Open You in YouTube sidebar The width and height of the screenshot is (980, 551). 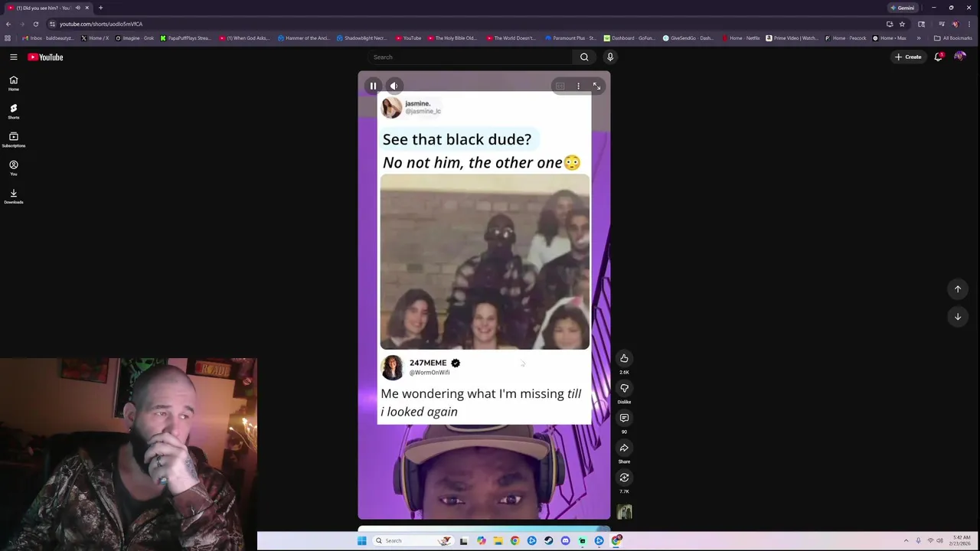click(14, 168)
